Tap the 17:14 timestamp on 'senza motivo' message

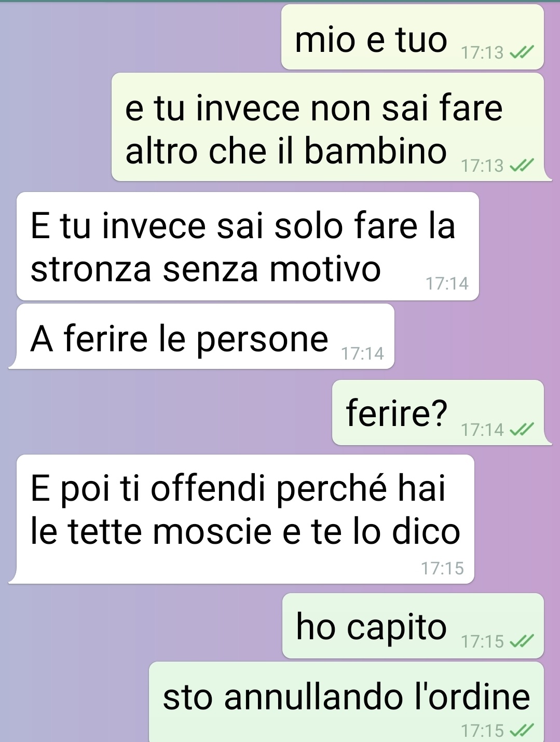point(447,283)
